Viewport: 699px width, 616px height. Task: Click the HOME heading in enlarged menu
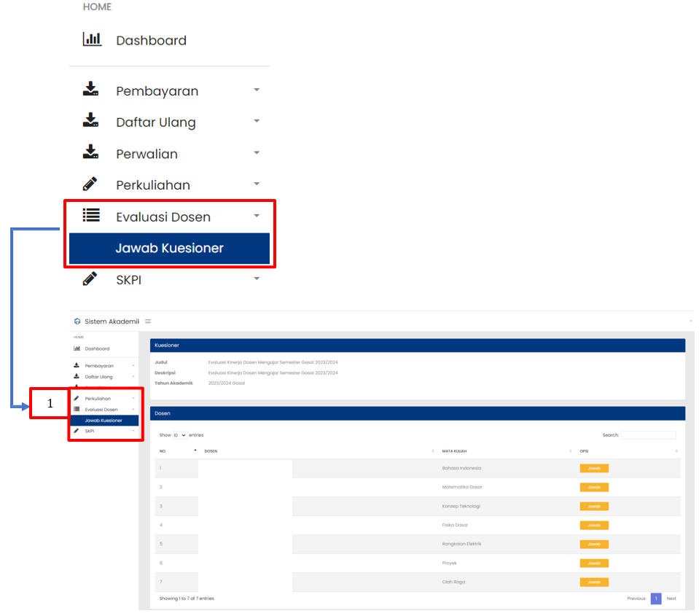pyautogui.click(x=97, y=7)
